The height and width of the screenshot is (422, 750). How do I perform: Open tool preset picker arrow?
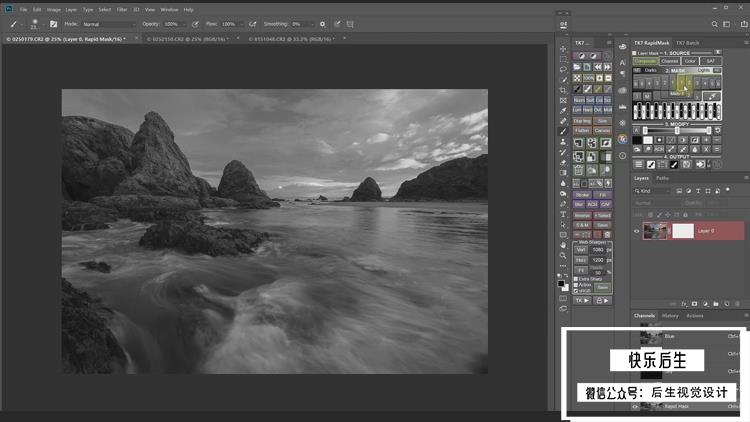(22, 24)
